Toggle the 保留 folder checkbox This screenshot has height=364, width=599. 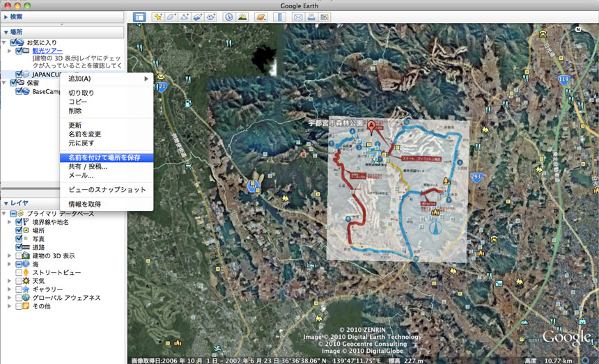click(13, 83)
